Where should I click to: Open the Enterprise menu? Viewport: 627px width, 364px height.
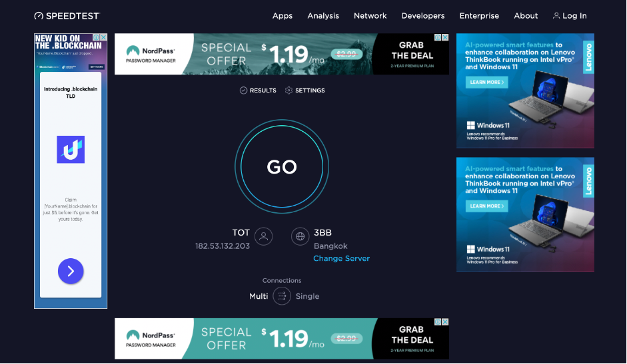pyautogui.click(x=479, y=16)
